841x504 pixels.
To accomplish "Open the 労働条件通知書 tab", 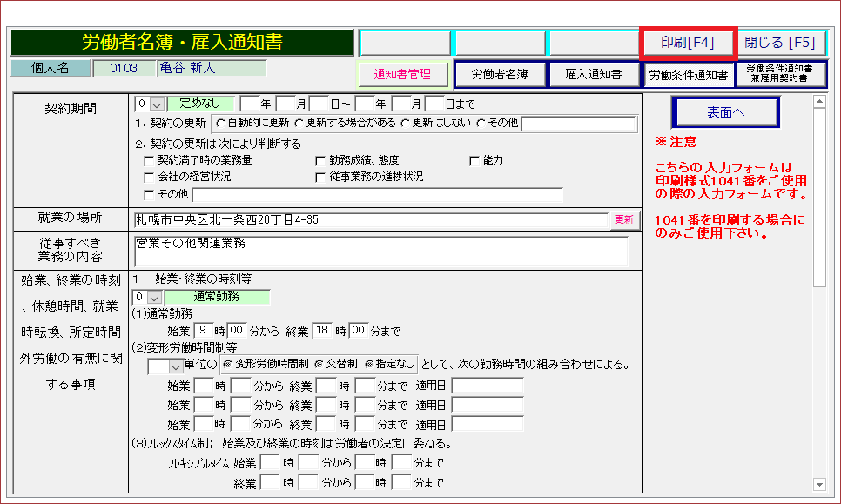I will (688, 75).
